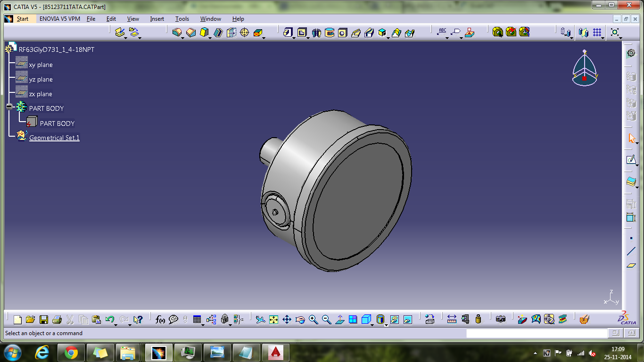Click the Sketch tool icon

(x=631, y=160)
